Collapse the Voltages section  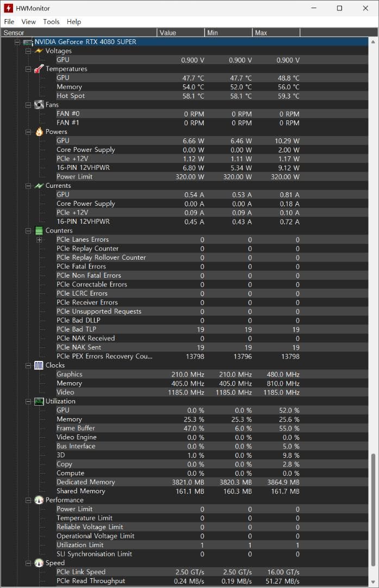28,51
